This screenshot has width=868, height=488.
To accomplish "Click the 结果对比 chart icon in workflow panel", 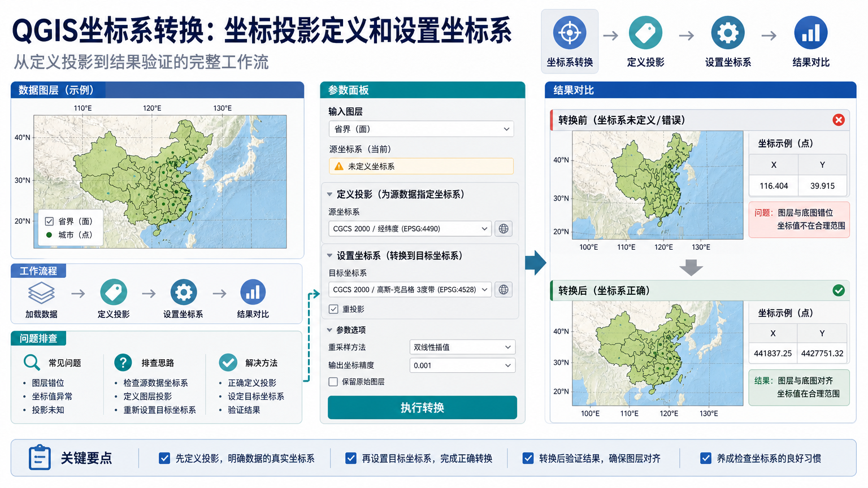I will point(253,293).
